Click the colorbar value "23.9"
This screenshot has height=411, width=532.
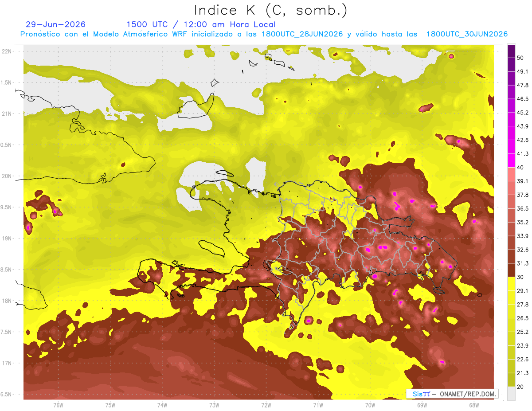point(522,346)
